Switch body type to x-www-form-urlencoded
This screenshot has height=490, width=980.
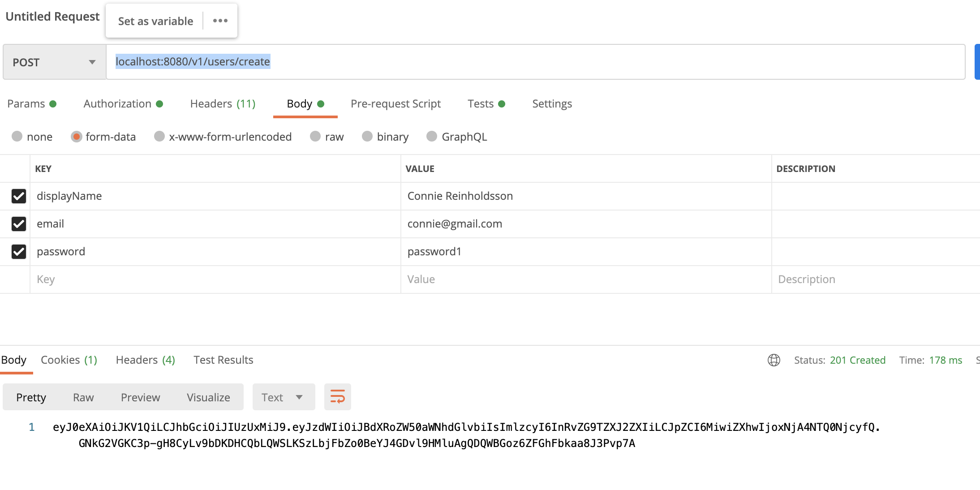click(x=160, y=137)
